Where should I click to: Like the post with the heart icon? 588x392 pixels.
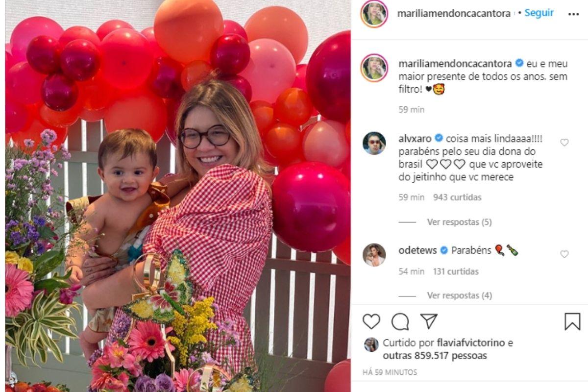(x=371, y=321)
